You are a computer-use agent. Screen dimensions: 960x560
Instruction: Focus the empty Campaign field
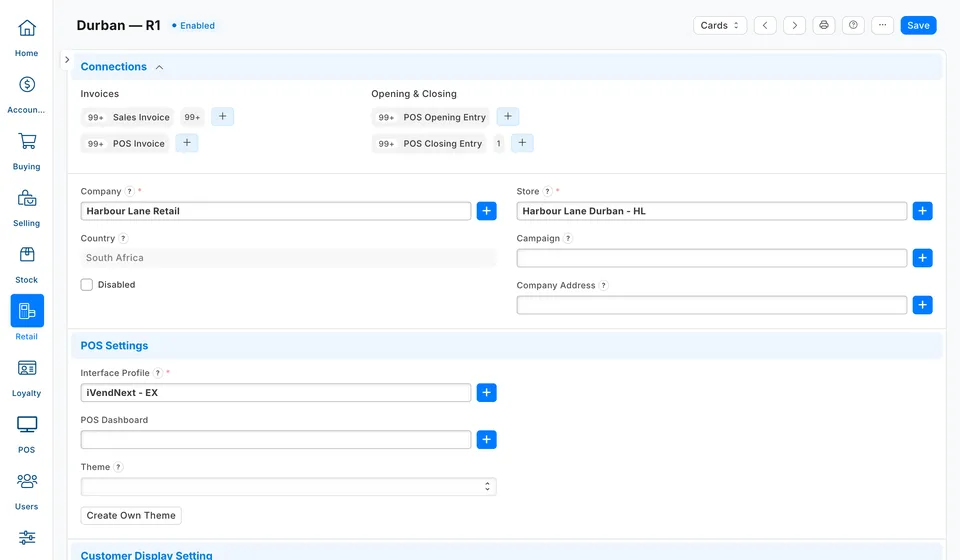[711, 258]
